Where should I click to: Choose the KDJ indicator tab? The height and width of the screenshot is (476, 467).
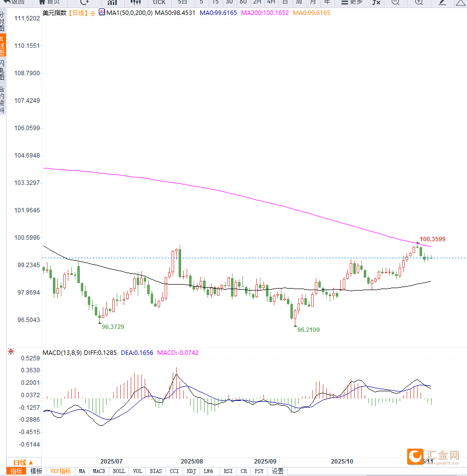click(x=191, y=471)
